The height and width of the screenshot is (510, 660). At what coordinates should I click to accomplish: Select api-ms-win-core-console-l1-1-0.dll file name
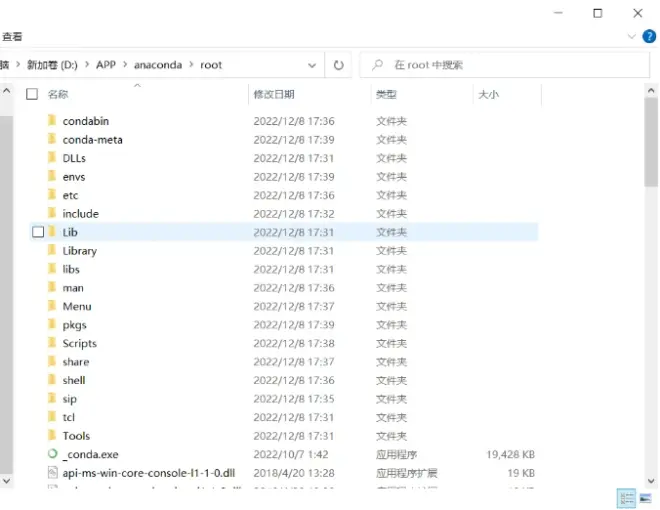pyautogui.click(x=149, y=473)
